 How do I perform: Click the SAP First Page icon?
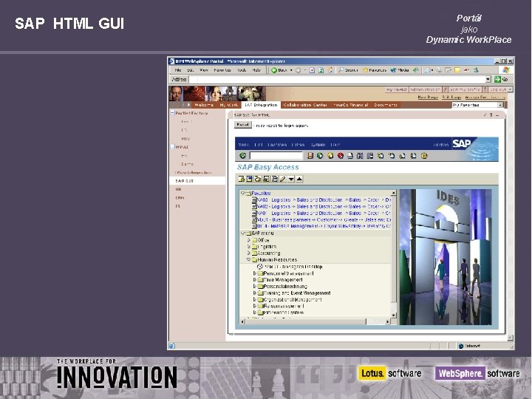tap(381, 156)
